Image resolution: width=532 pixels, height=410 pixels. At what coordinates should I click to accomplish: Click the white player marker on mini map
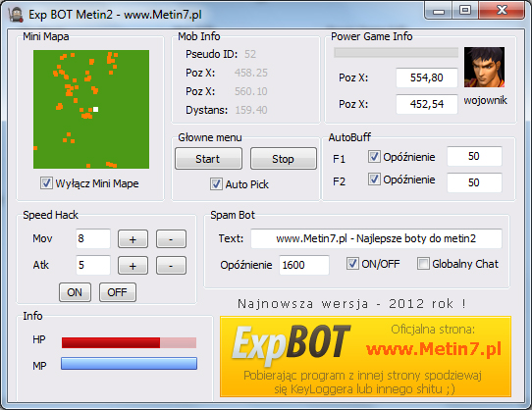(x=95, y=109)
